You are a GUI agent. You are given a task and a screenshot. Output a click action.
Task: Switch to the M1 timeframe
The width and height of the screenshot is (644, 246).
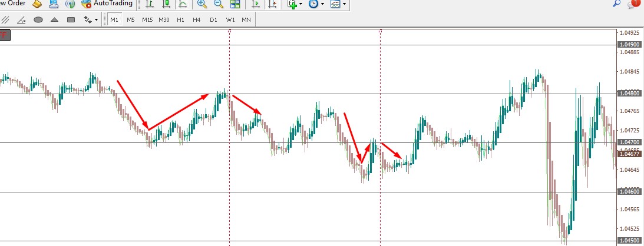coord(114,19)
